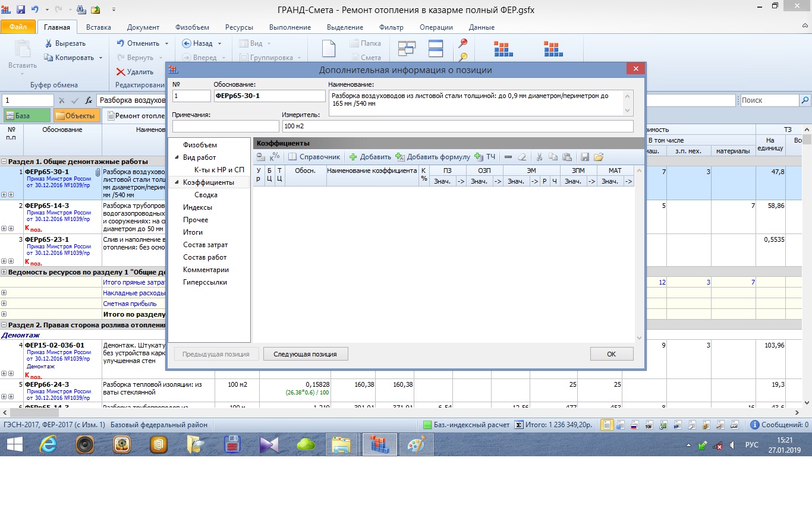Click the save diskette icon in coefficients toolbar
The height and width of the screenshot is (505, 812).
click(x=585, y=157)
